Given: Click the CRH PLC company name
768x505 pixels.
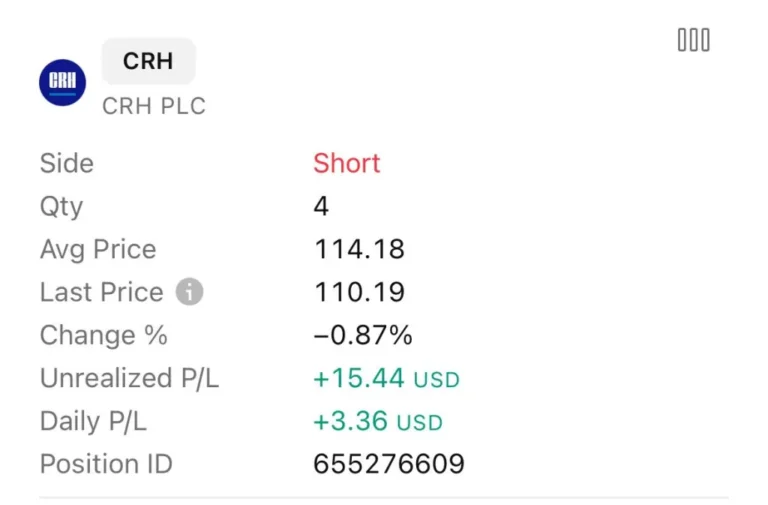Looking at the screenshot, I should 154,106.
